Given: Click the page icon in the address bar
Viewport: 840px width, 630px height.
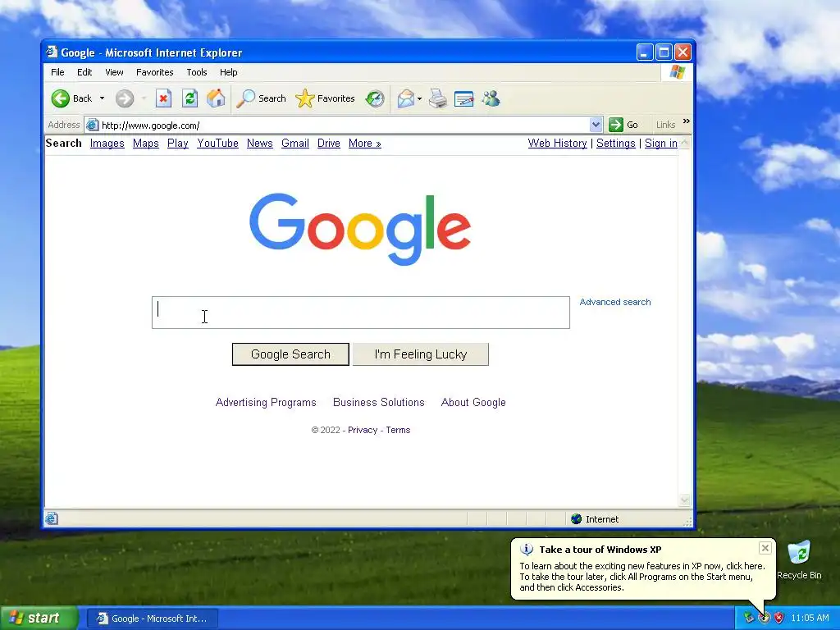Looking at the screenshot, I should [x=92, y=125].
